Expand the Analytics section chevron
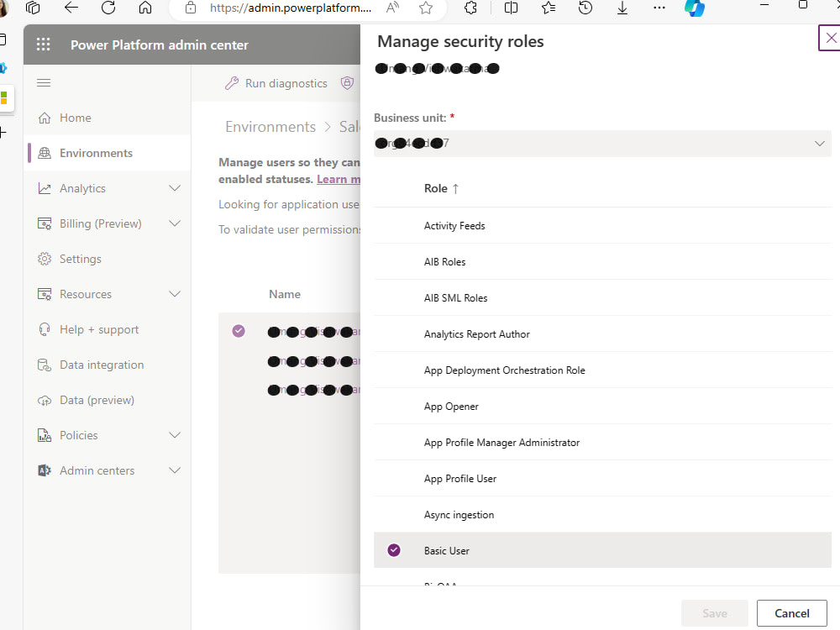840x630 pixels. tap(174, 188)
